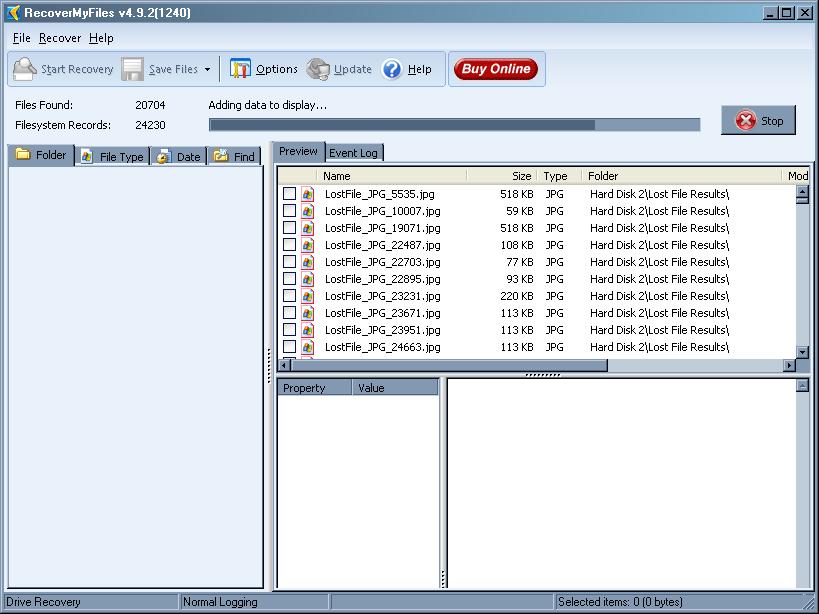The image size is (819, 614).
Task: Click the Update toolbar icon
Action: (x=319, y=69)
